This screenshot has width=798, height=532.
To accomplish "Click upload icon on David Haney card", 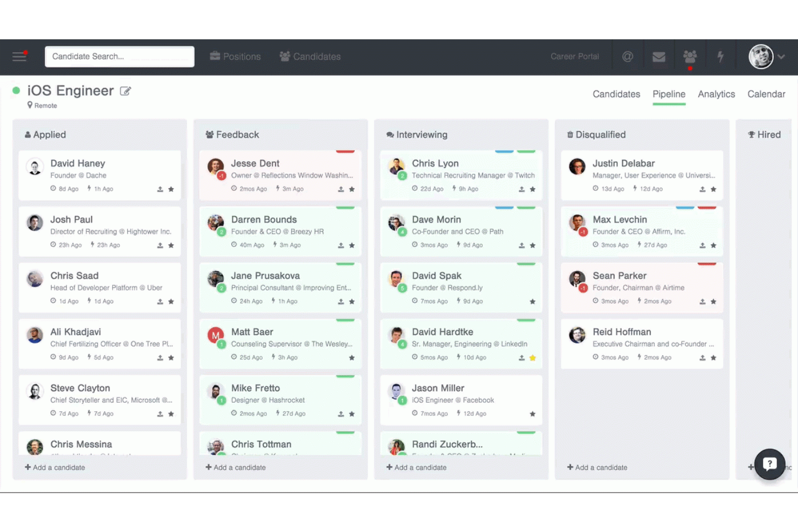I will point(160,189).
